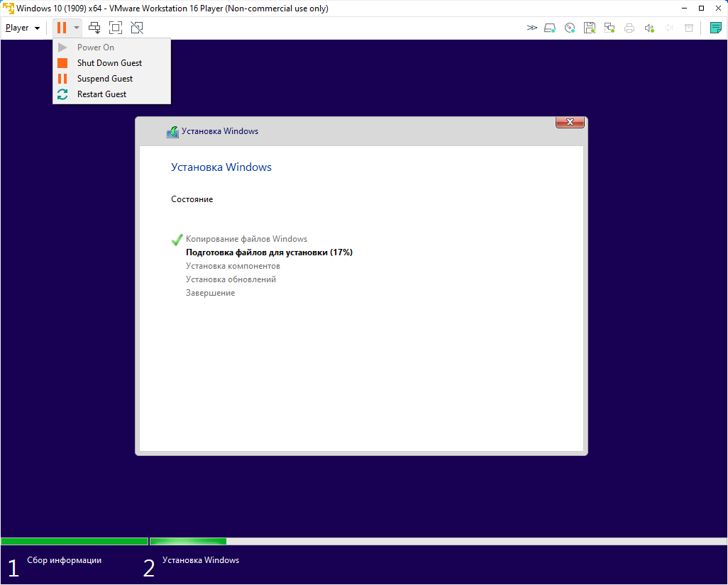Viewport: 728px width, 585px height.
Task: Enter full screen mode
Action: click(116, 28)
